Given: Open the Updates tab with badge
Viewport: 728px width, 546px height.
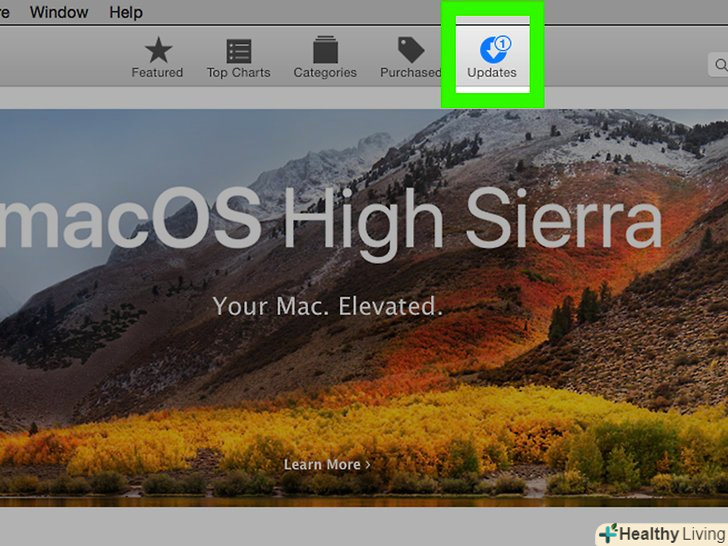Looking at the screenshot, I should pos(492,58).
